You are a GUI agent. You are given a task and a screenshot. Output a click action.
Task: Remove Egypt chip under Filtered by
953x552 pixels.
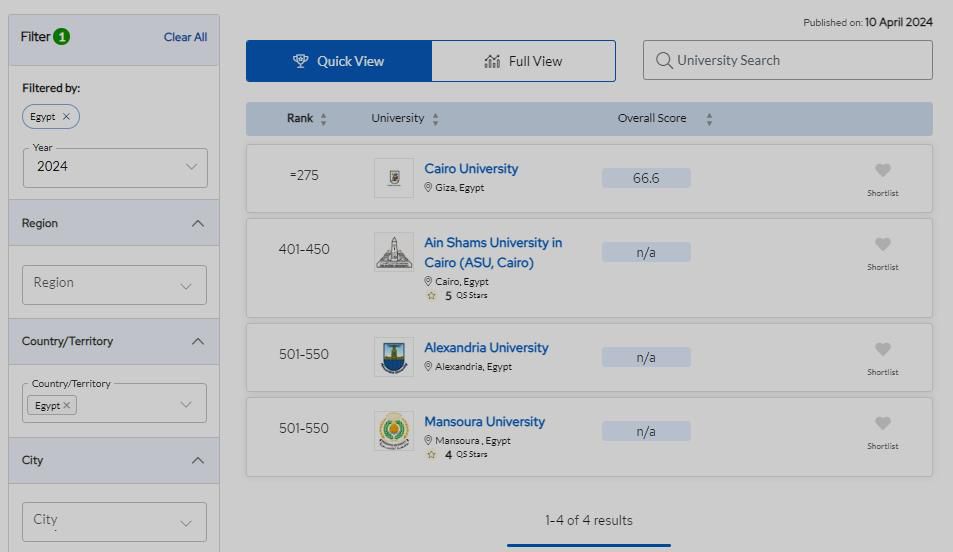[x=66, y=117]
